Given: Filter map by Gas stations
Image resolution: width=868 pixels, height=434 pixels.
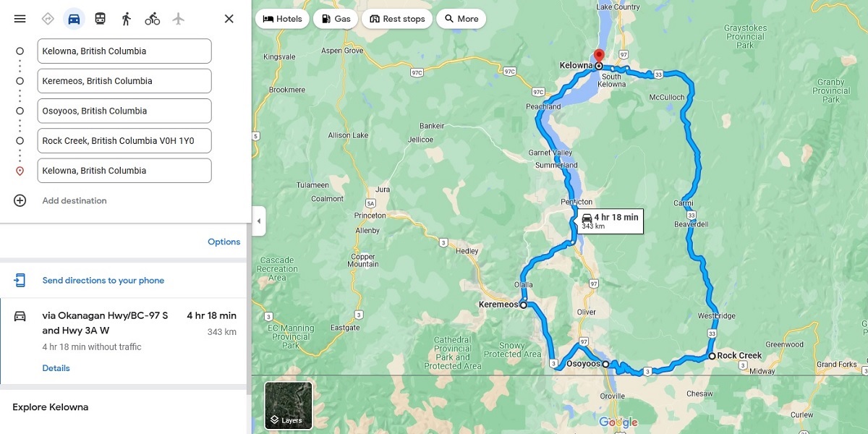Looking at the screenshot, I should click(336, 19).
